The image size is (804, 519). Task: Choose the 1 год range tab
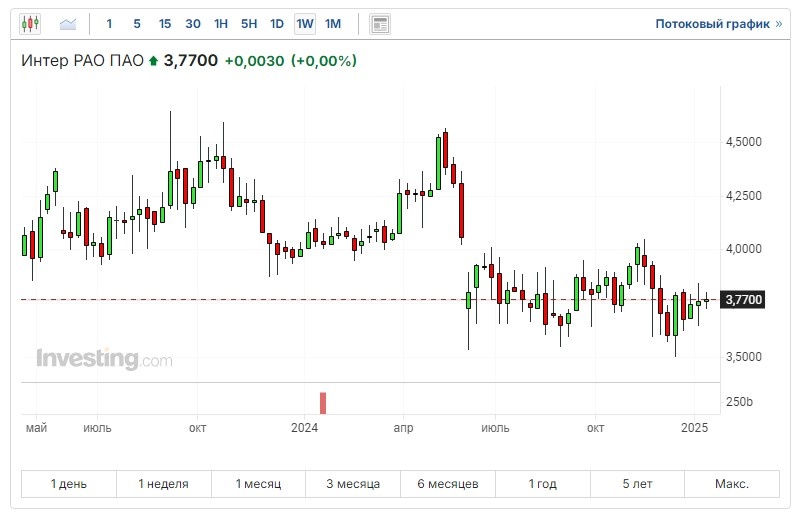pos(542,484)
